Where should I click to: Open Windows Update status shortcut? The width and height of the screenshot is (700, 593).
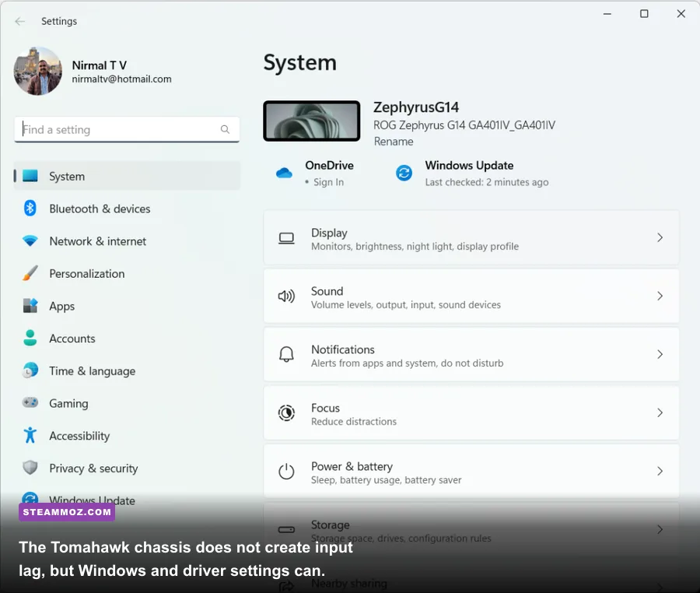point(472,174)
